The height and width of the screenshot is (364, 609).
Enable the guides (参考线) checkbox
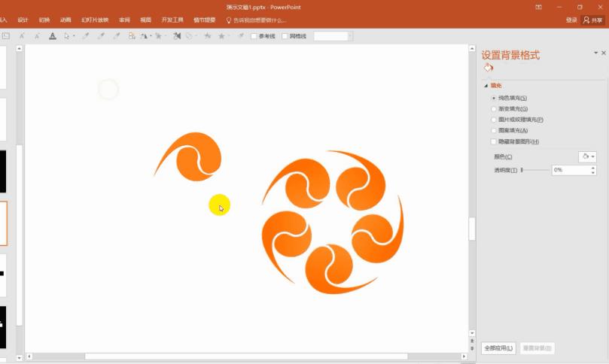254,36
